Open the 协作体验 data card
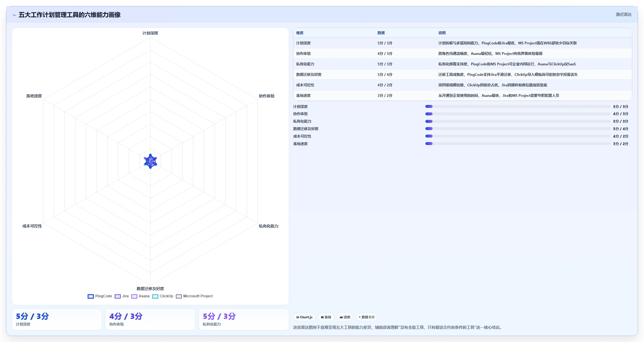This screenshot has height=342, width=644. [x=150, y=319]
